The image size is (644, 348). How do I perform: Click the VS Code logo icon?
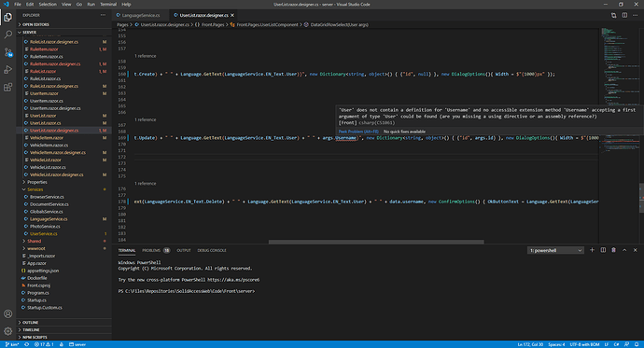pos(6,4)
